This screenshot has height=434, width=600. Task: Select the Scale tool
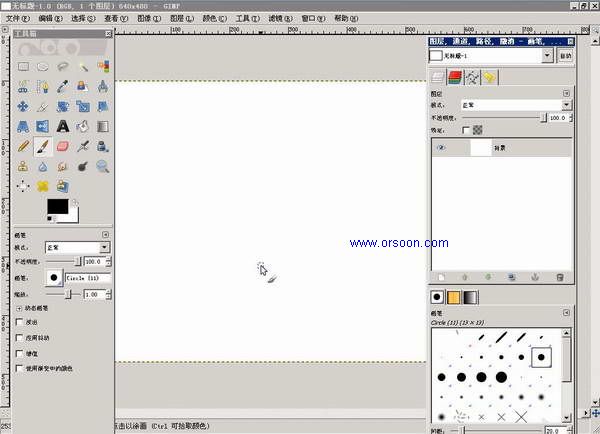coord(83,106)
